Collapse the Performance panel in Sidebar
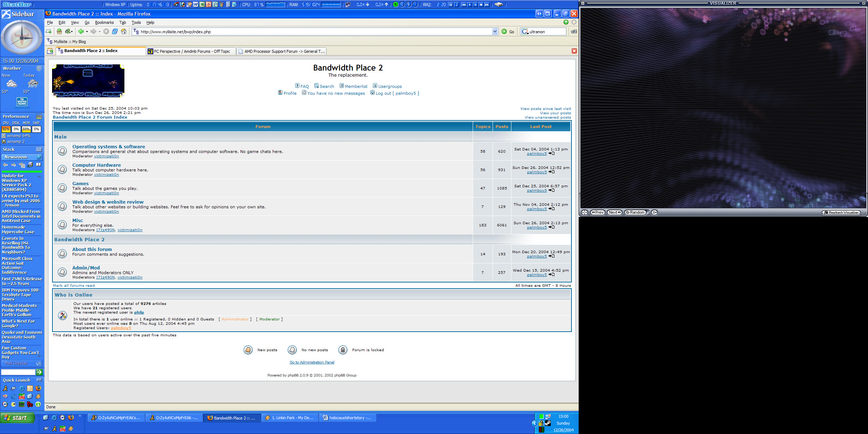 (39, 116)
